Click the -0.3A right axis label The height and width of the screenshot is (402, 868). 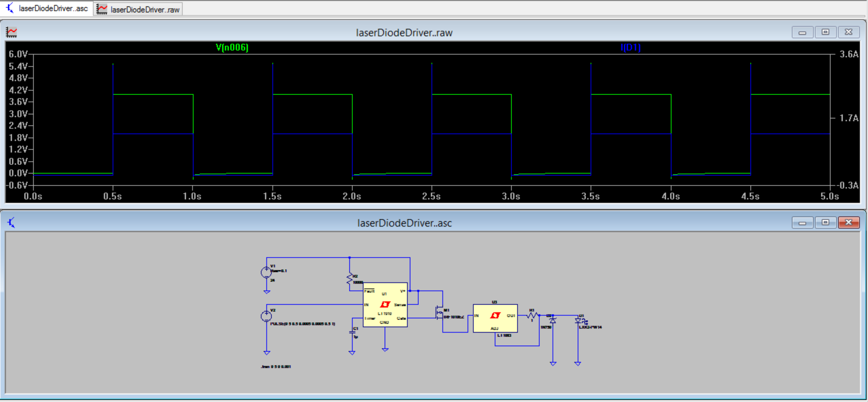click(x=848, y=185)
